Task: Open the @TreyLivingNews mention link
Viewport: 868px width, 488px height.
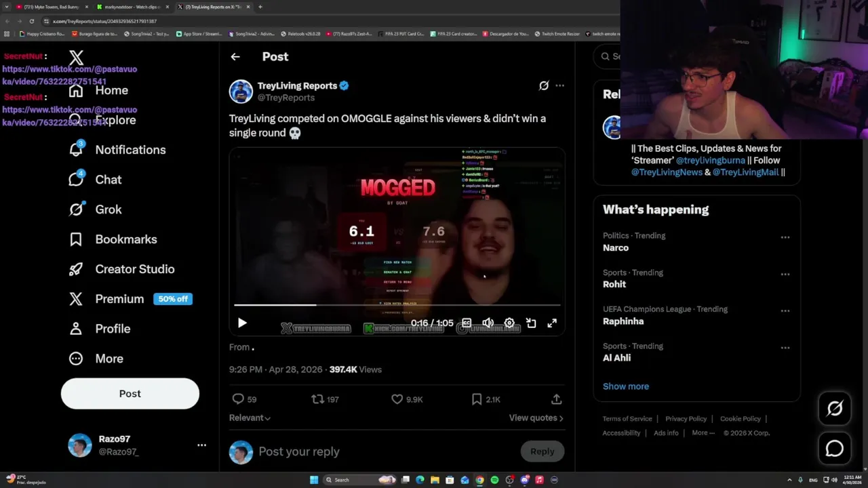Action: 667,172
